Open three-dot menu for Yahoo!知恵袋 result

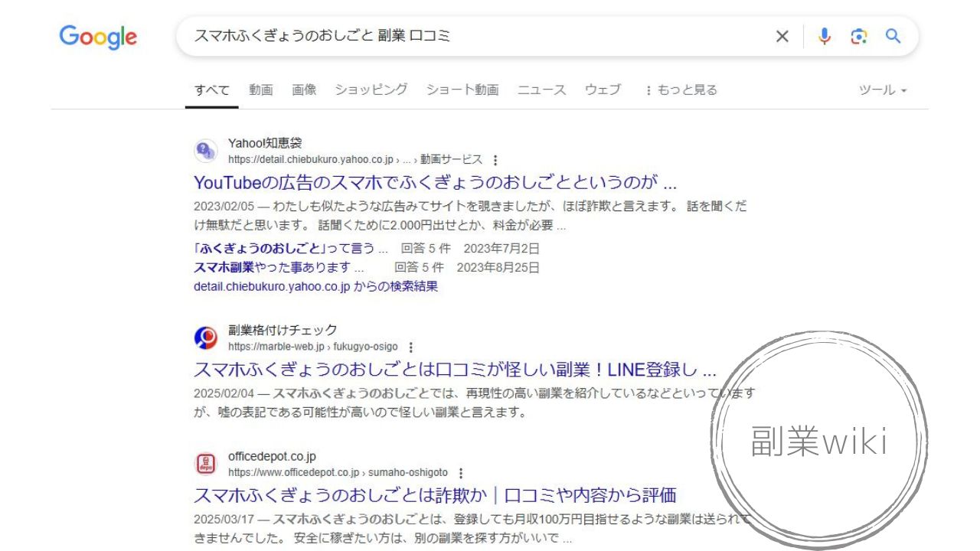pos(495,160)
